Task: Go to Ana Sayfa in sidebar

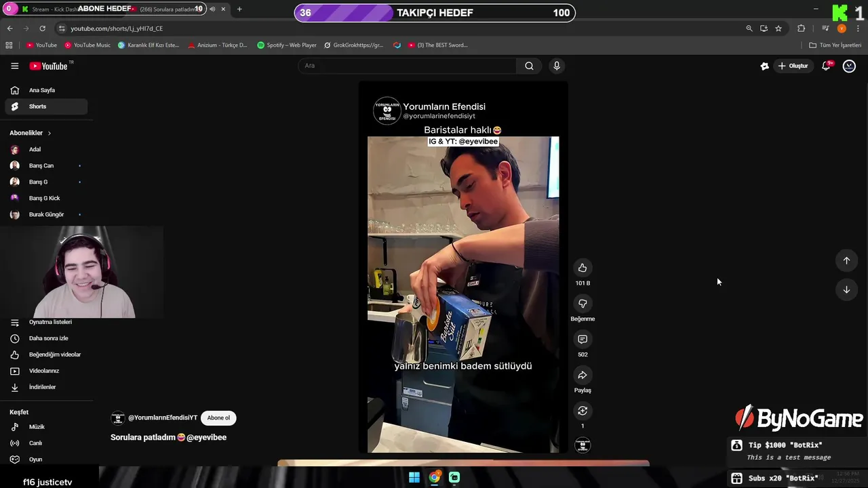Action: click(46, 90)
